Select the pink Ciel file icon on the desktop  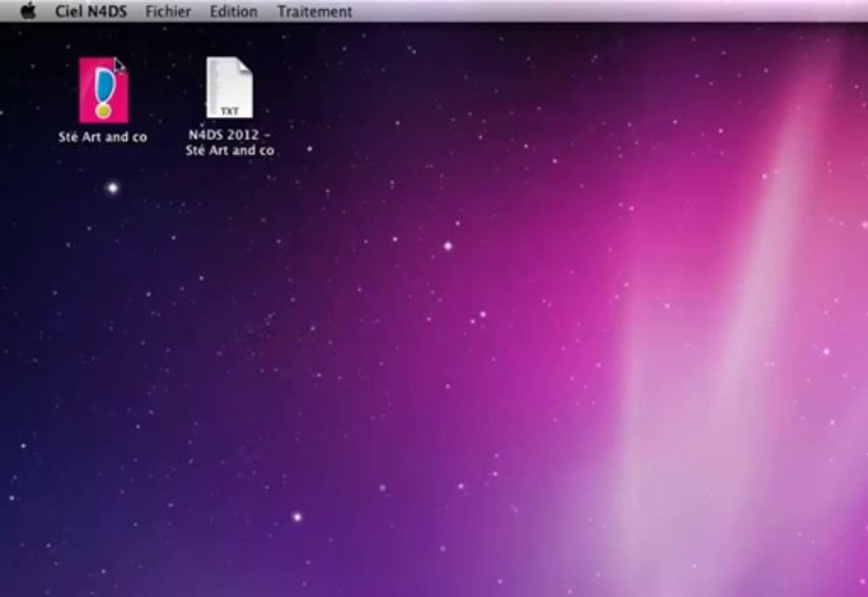[x=104, y=90]
